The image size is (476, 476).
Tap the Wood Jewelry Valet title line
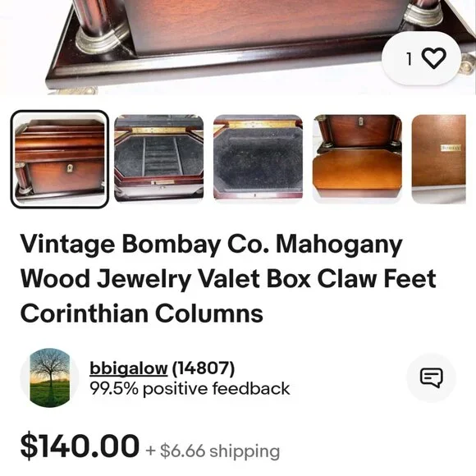[228, 279]
